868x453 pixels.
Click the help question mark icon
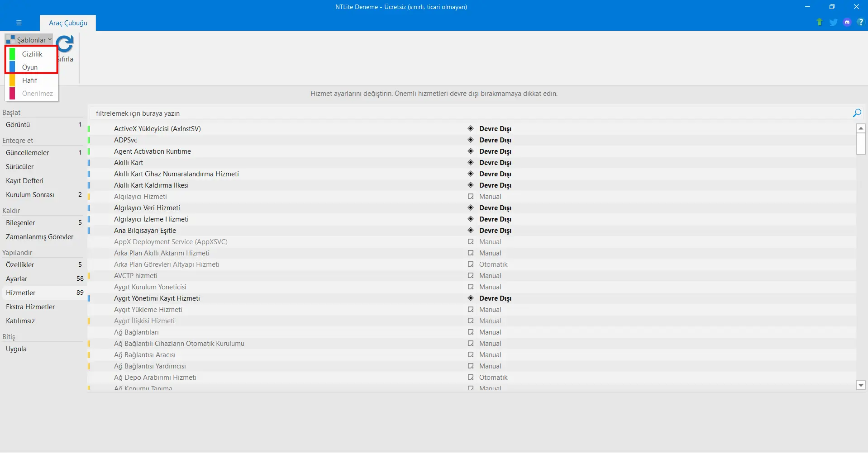(x=860, y=22)
